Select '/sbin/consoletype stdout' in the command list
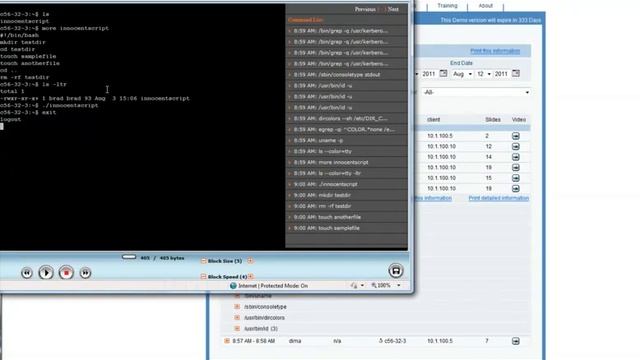 [346, 75]
